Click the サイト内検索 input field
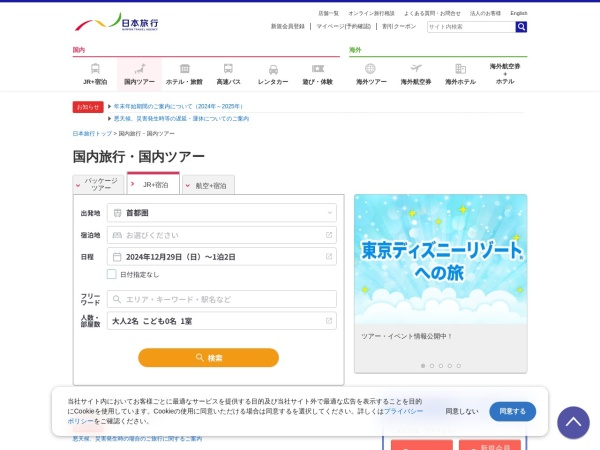 pos(471,27)
